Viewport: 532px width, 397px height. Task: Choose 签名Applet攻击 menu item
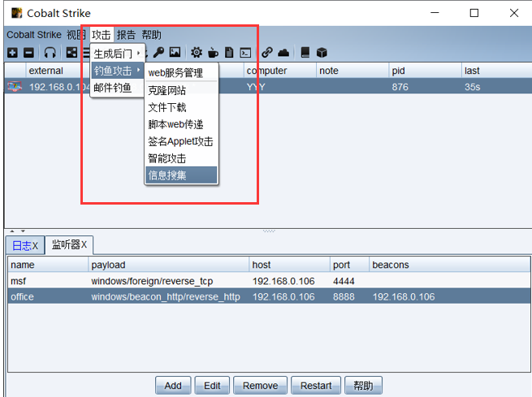[181, 141]
